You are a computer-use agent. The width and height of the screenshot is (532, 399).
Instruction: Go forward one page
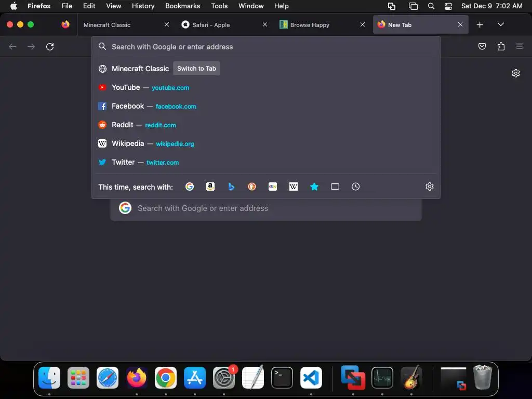click(x=31, y=46)
